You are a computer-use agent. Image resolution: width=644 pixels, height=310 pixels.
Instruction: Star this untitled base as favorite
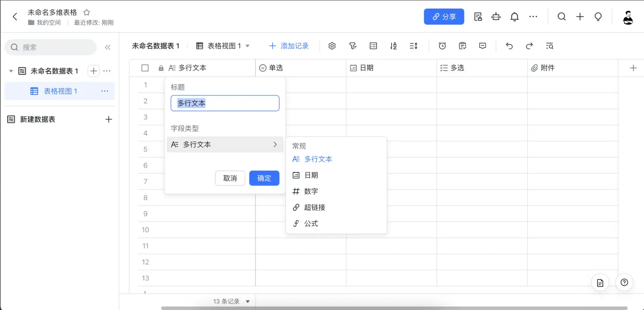[x=86, y=12]
